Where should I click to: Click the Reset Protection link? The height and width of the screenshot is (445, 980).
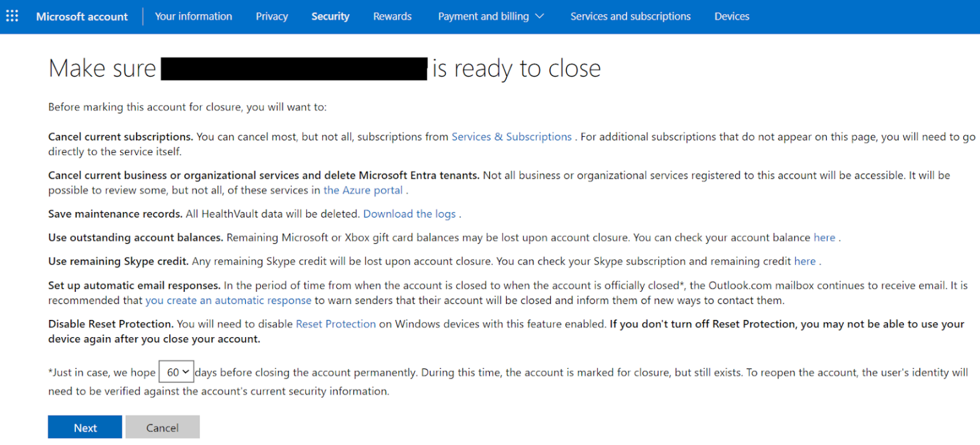336,324
